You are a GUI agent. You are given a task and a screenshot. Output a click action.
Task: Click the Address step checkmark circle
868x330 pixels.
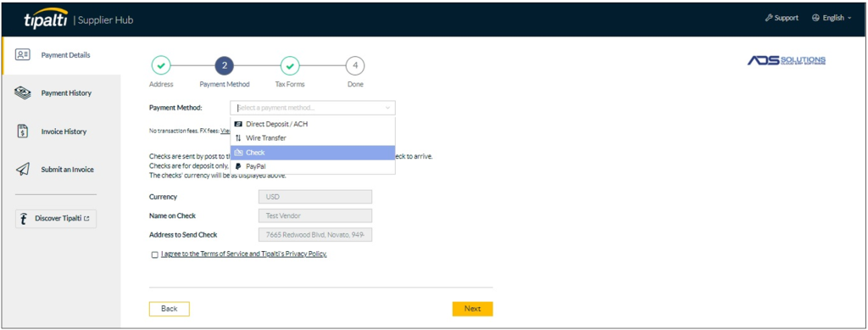pos(160,66)
